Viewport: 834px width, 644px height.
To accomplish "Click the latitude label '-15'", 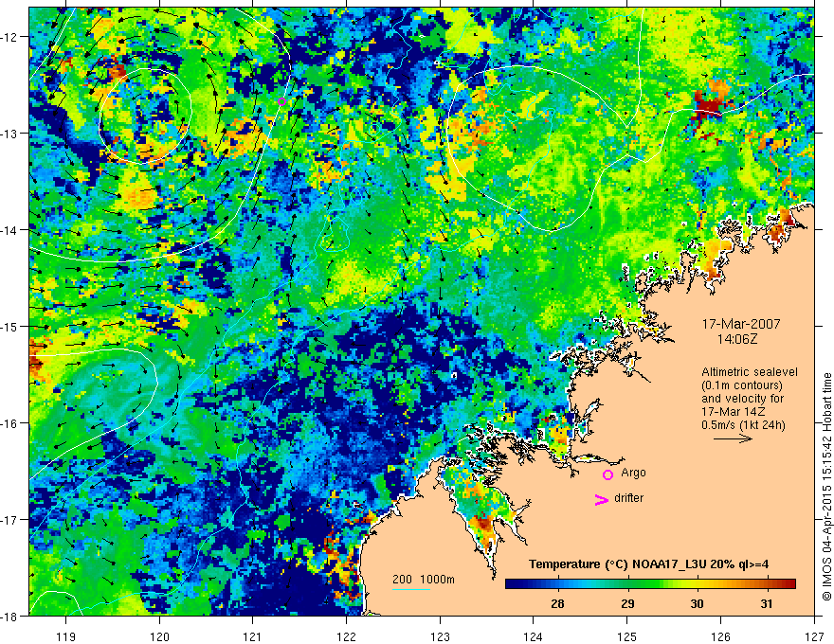I will point(9,326).
